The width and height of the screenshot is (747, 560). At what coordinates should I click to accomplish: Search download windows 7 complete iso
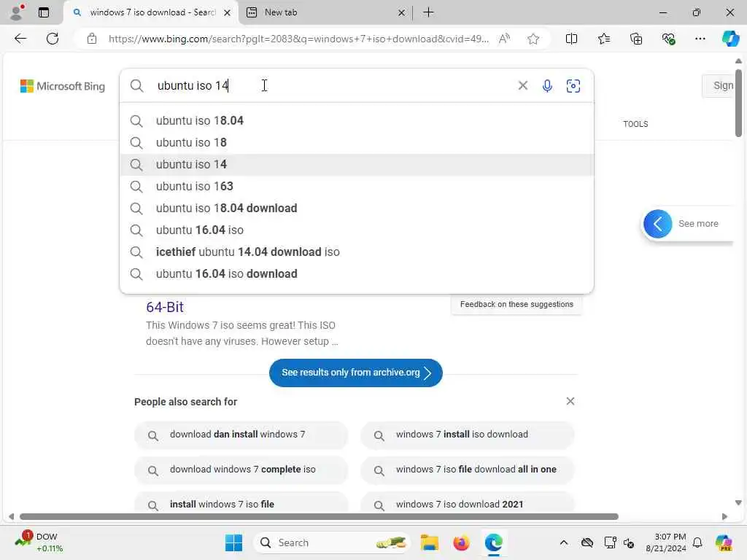[241, 470]
